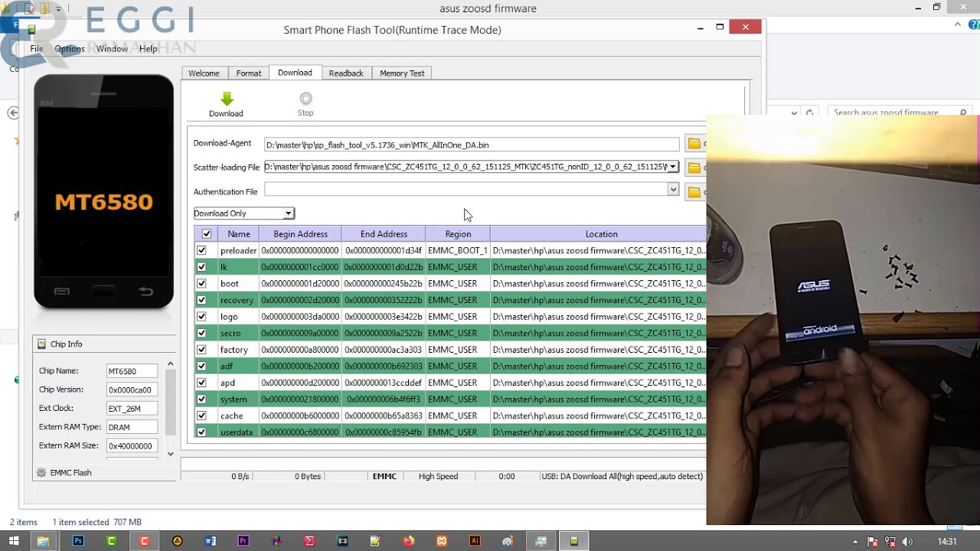Viewport: 980px width, 551px height.
Task: Click the Chip Info panel icon
Action: tap(42, 344)
